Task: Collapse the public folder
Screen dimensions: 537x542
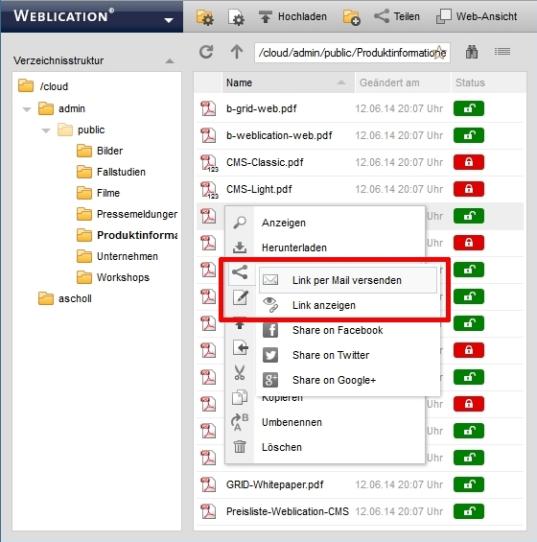Action: 46,131
